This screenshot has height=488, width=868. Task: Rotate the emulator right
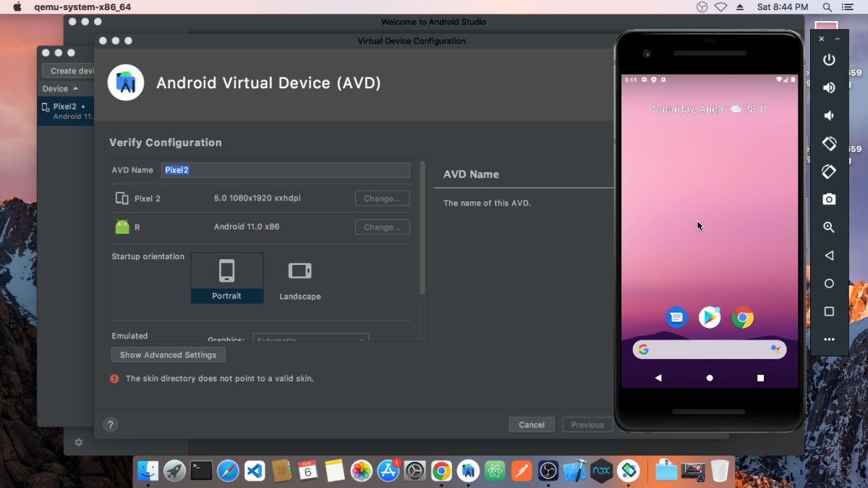click(829, 172)
